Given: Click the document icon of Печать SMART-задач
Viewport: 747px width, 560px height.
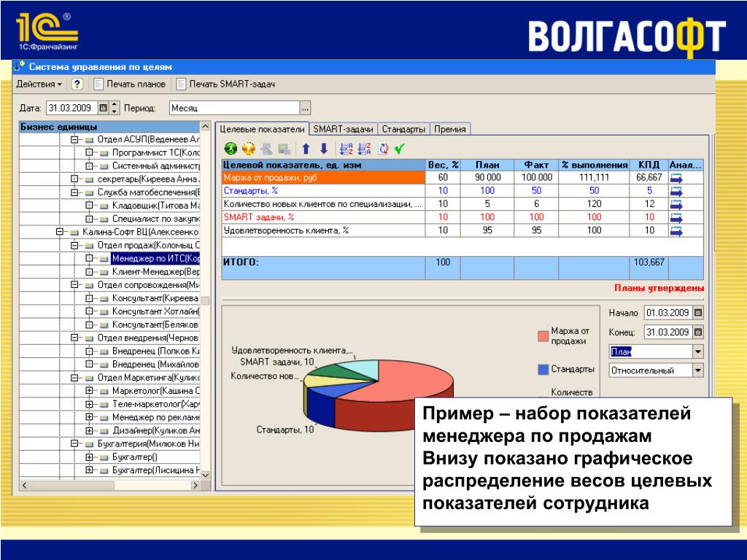Looking at the screenshot, I should (181, 85).
